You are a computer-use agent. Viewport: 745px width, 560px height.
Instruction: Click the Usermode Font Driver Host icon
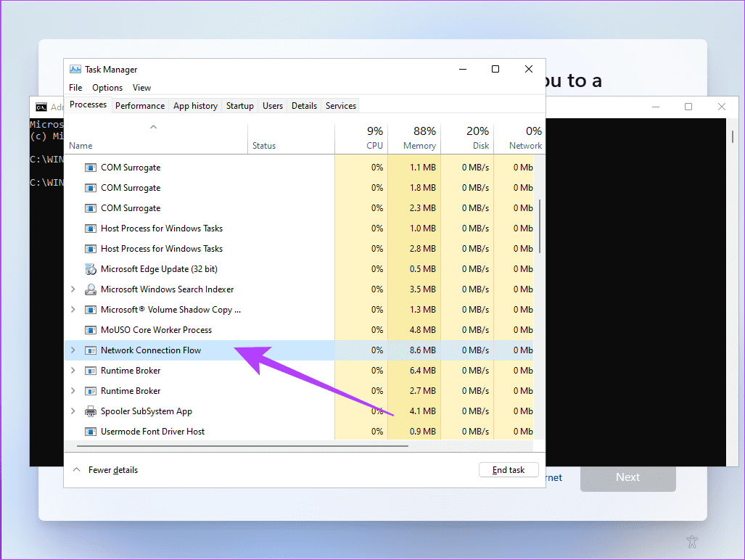(91, 432)
